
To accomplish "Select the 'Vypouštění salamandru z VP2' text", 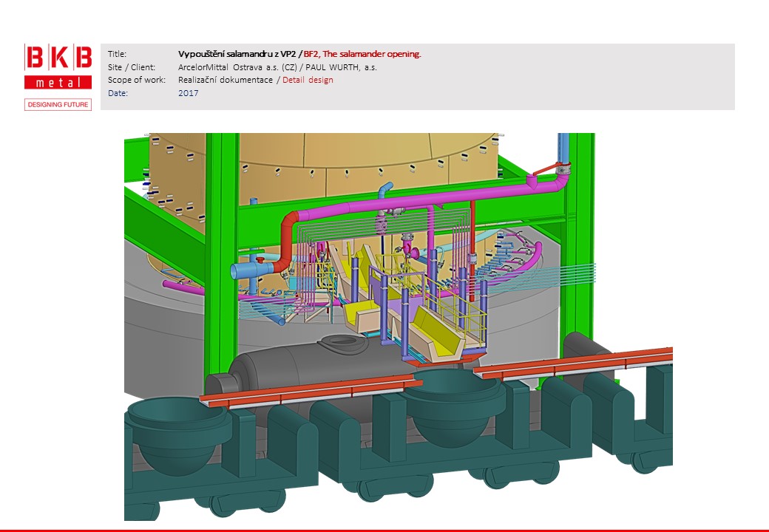I will pos(237,54).
